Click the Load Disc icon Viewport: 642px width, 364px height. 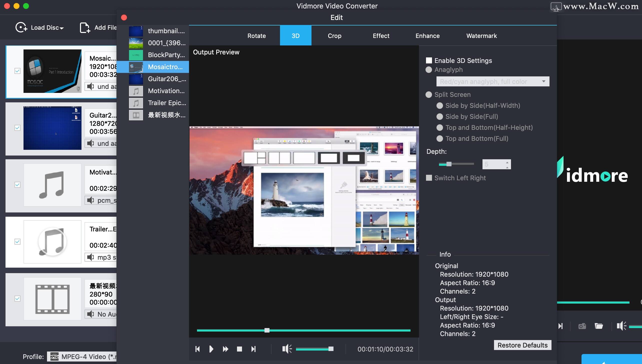click(21, 27)
